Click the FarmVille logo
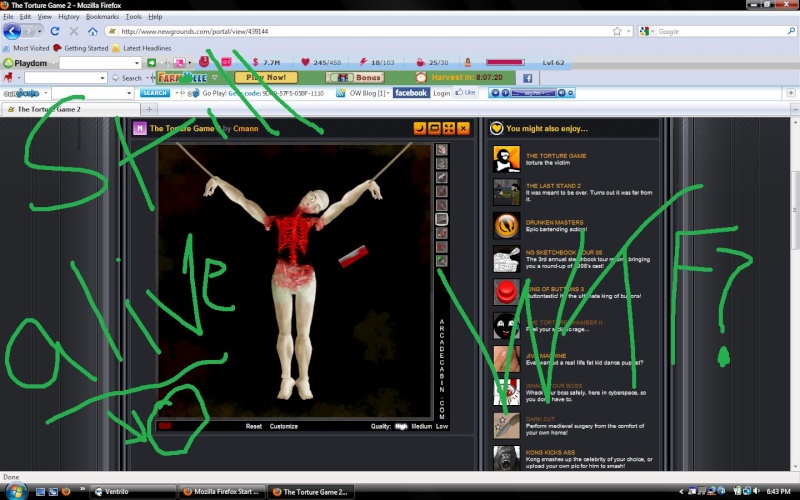800x500 pixels. pyautogui.click(x=182, y=78)
